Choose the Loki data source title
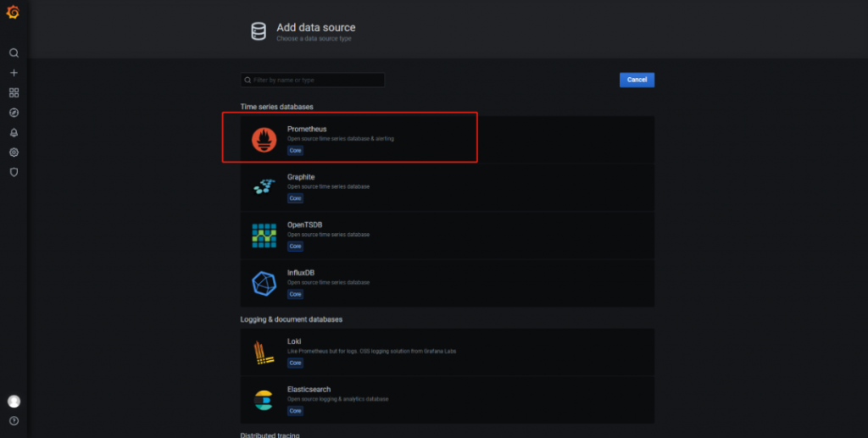 294,341
